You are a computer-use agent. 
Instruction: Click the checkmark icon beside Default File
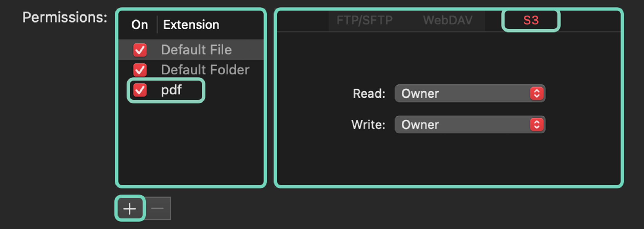140,50
